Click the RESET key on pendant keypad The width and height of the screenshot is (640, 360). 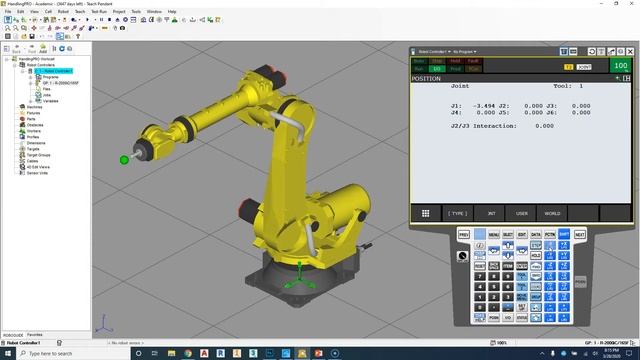[x=480, y=266]
